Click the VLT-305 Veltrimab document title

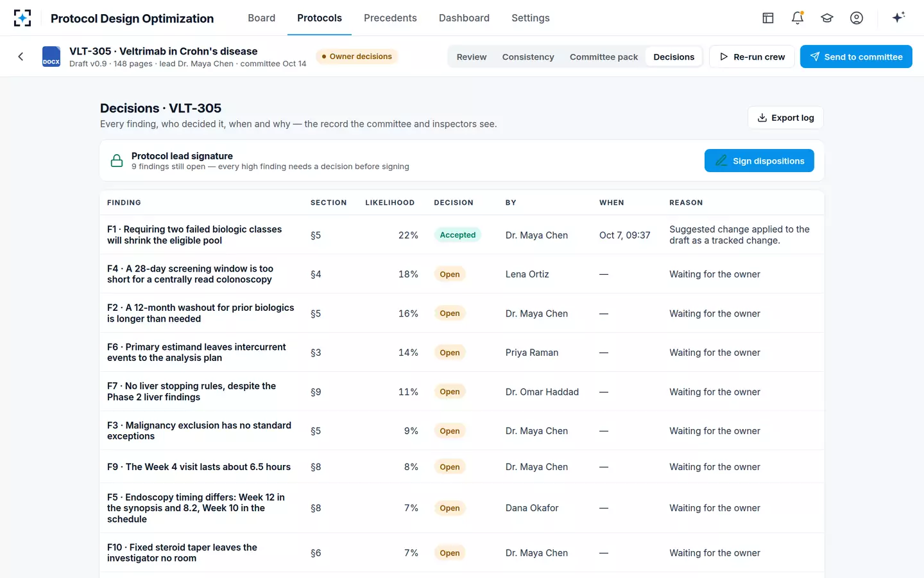[164, 51]
